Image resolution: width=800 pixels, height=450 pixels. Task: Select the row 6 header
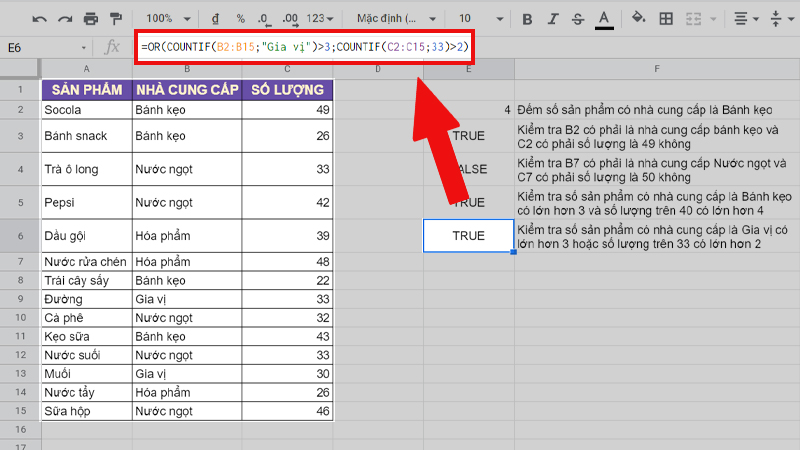coord(20,236)
